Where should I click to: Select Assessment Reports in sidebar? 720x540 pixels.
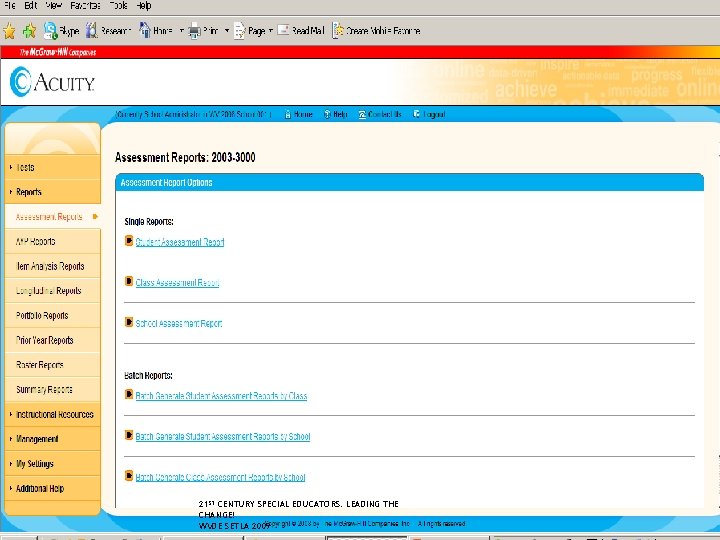coord(53,217)
